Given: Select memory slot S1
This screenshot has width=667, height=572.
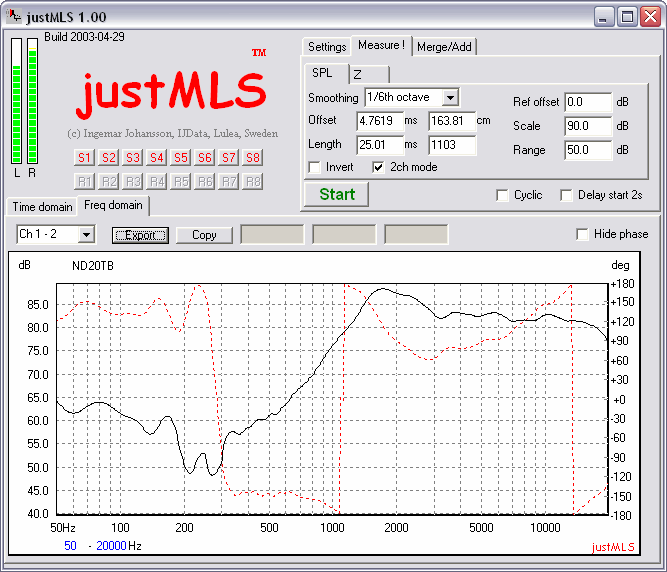Looking at the screenshot, I should [x=84, y=158].
